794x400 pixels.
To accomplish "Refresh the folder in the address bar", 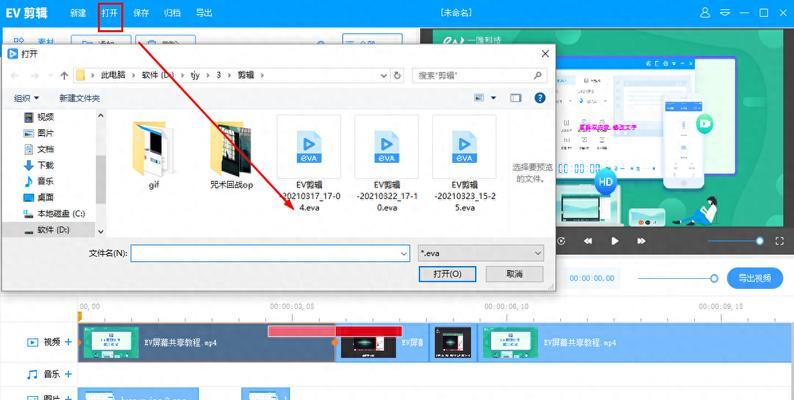I will pos(398,75).
